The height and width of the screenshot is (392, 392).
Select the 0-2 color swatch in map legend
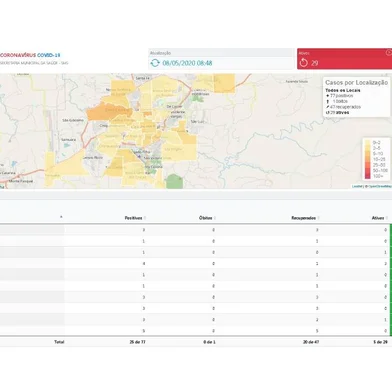(368, 143)
